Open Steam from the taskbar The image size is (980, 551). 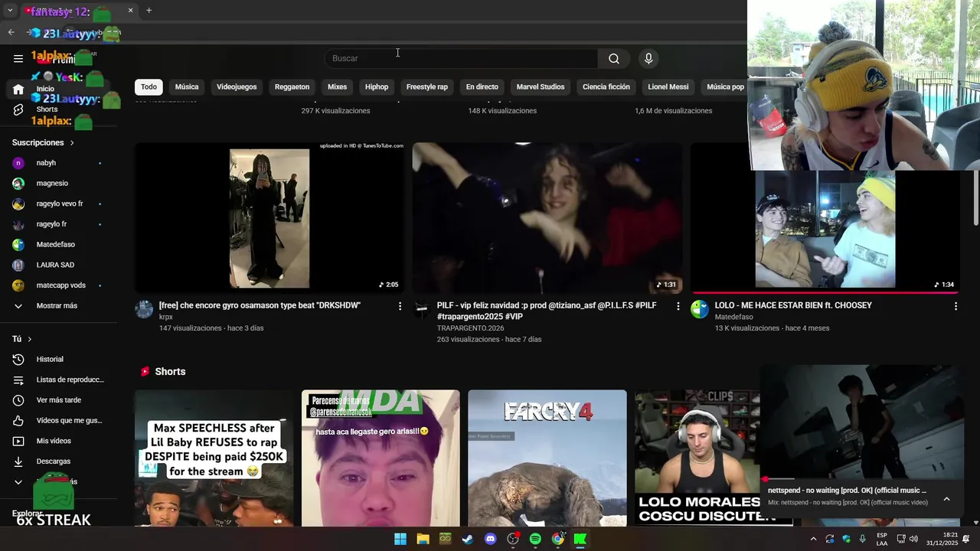(468, 539)
